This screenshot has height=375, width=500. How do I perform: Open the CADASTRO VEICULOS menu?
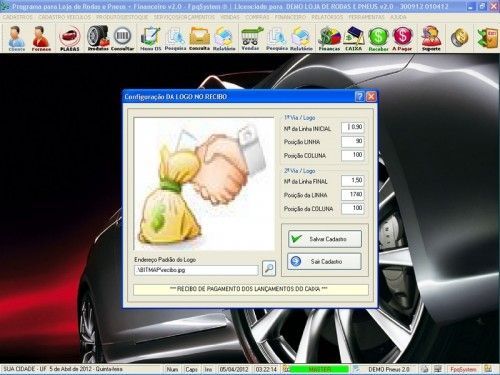click(x=64, y=17)
